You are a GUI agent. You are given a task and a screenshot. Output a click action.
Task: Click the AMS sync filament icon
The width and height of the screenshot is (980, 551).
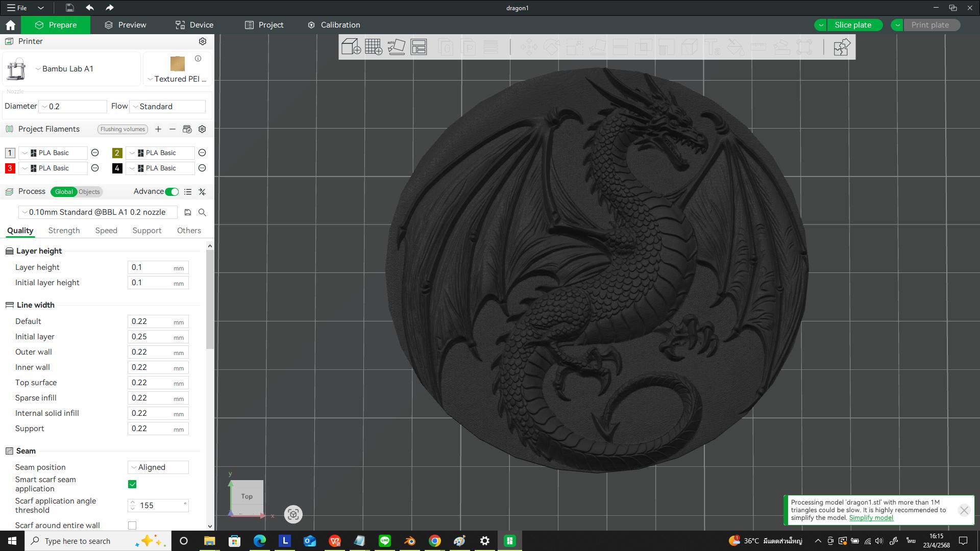click(187, 129)
